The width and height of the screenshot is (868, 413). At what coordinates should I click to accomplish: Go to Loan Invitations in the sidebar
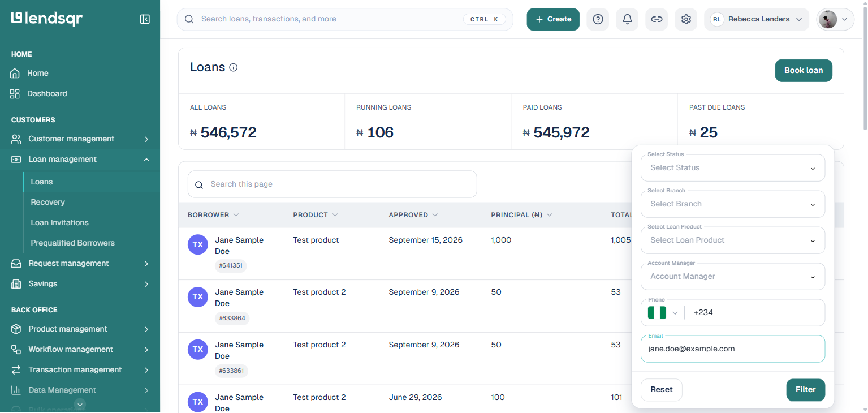click(60, 222)
